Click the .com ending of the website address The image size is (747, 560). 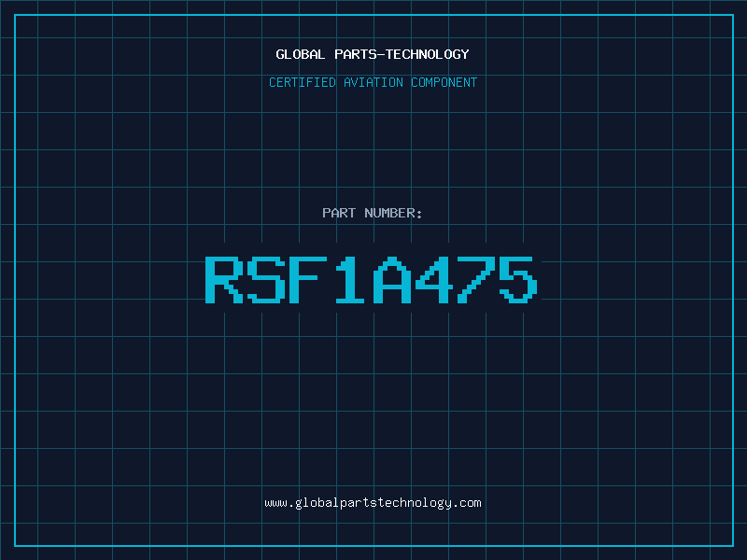point(467,503)
